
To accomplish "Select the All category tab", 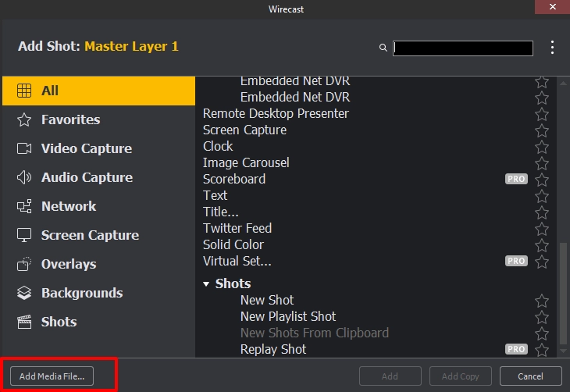I will click(x=98, y=91).
